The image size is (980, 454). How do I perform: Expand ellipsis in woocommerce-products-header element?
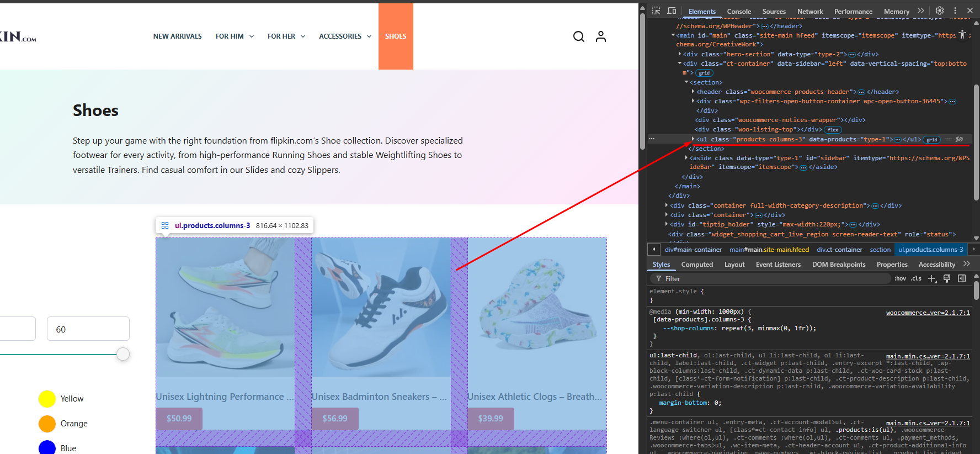tap(861, 92)
